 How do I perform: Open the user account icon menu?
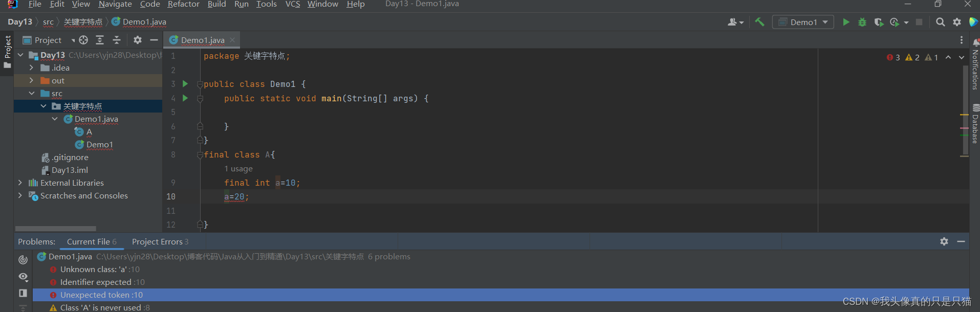(735, 22)
